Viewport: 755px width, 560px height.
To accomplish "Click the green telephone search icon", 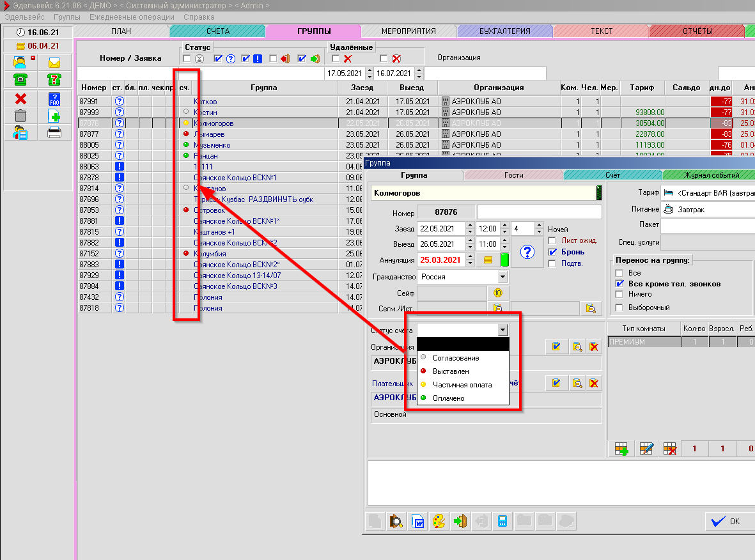I will 20,79.
